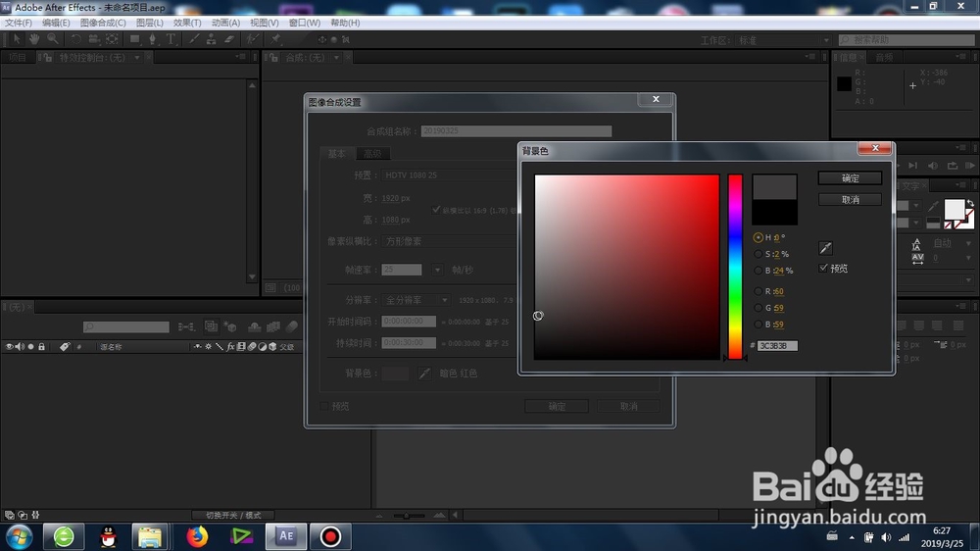This screenshot has height=551, width=980.
Task: Select the Hand tool
Action: click(33, 39)
